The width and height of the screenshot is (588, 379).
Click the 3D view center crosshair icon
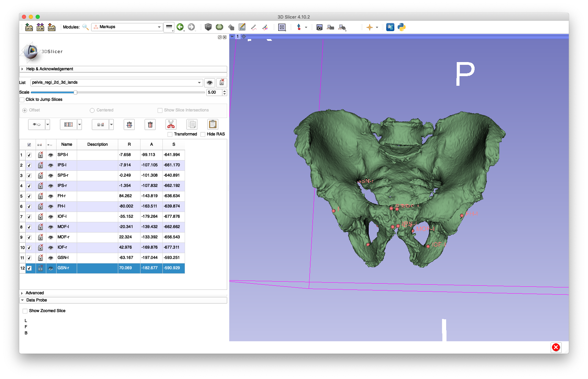pyautogui.click(x=244, y=36)
